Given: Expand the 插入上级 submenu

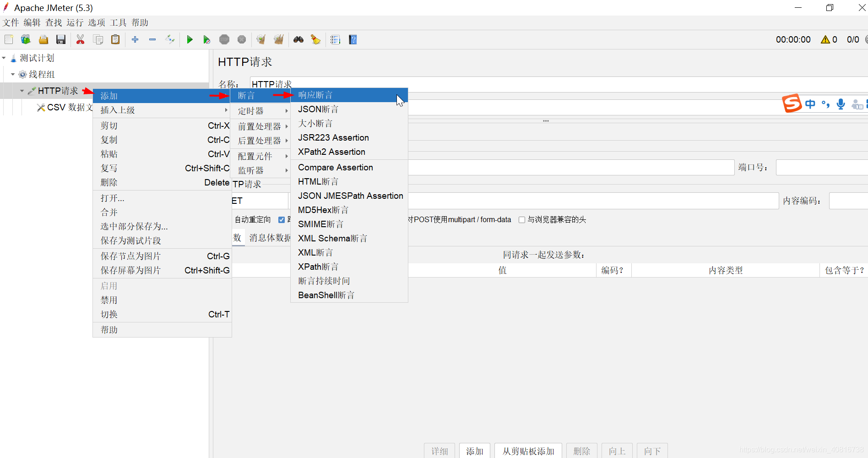Looking at the screenshot, I should tap(162, 110).
